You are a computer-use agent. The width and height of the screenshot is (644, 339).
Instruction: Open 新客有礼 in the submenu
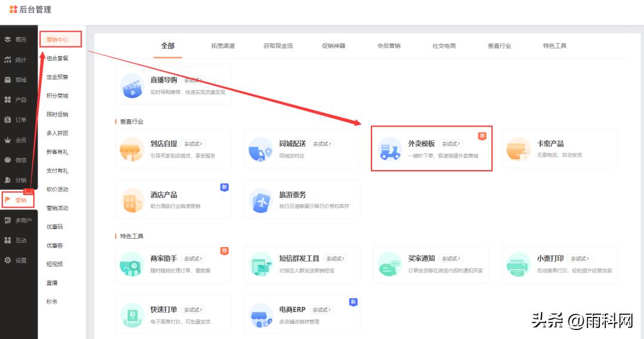[x=57, y=152]
